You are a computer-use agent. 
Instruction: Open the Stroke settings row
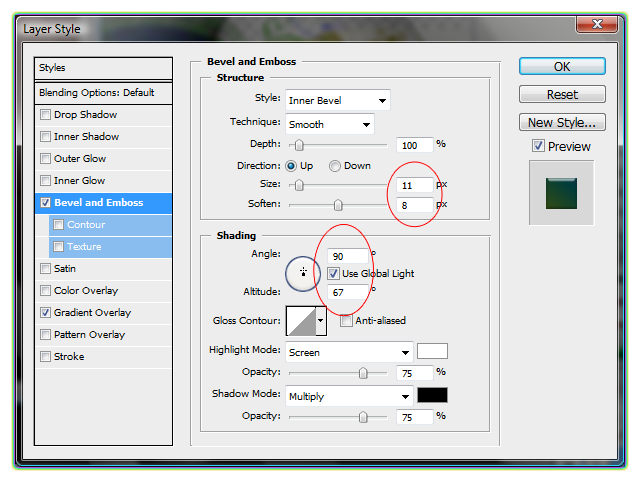pos(104,357)
